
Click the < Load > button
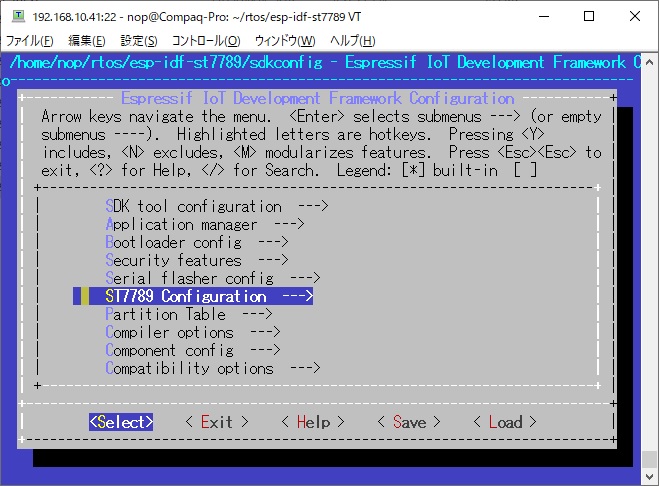pos(505,422)
